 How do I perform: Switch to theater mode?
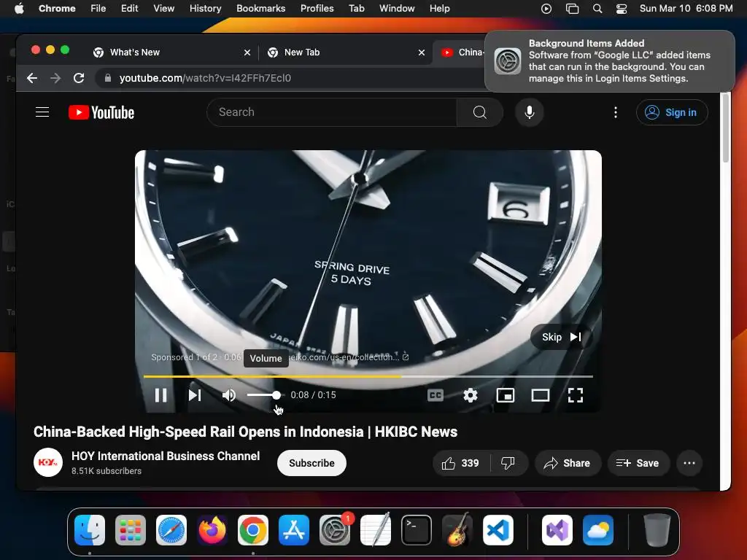541,395
